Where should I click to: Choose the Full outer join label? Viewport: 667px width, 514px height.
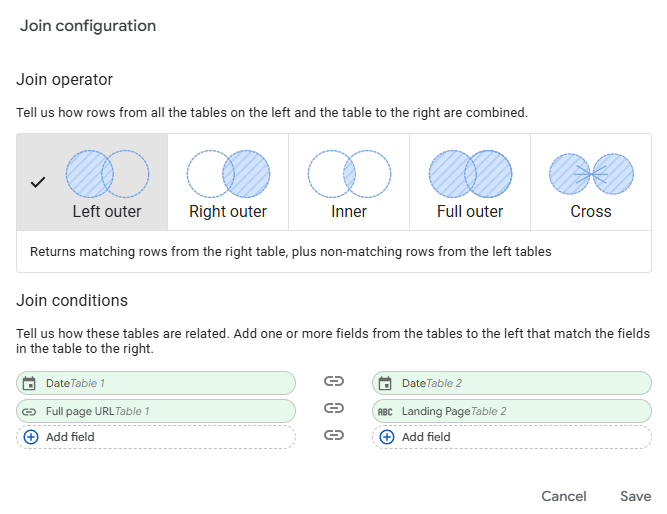pyautogui.click(x=470, y=212)
